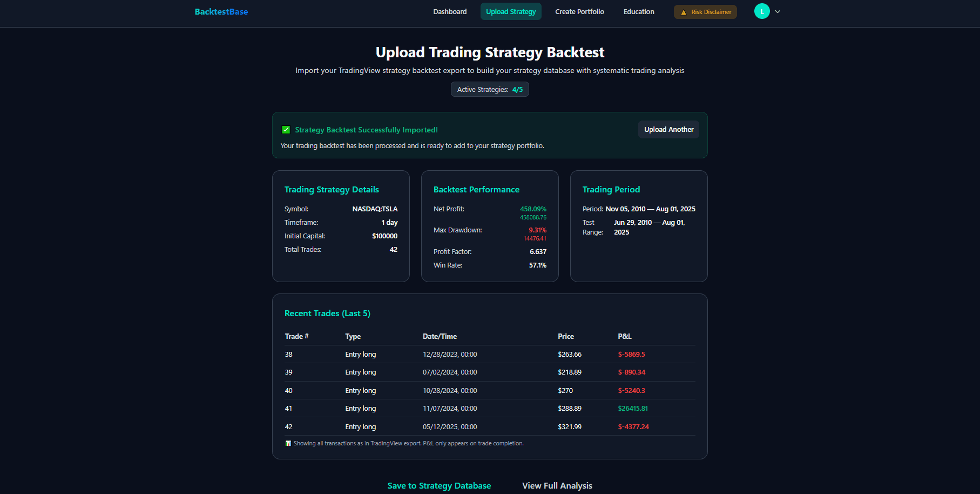
Task: Click the user avatar L
Action: coord(762,11)
